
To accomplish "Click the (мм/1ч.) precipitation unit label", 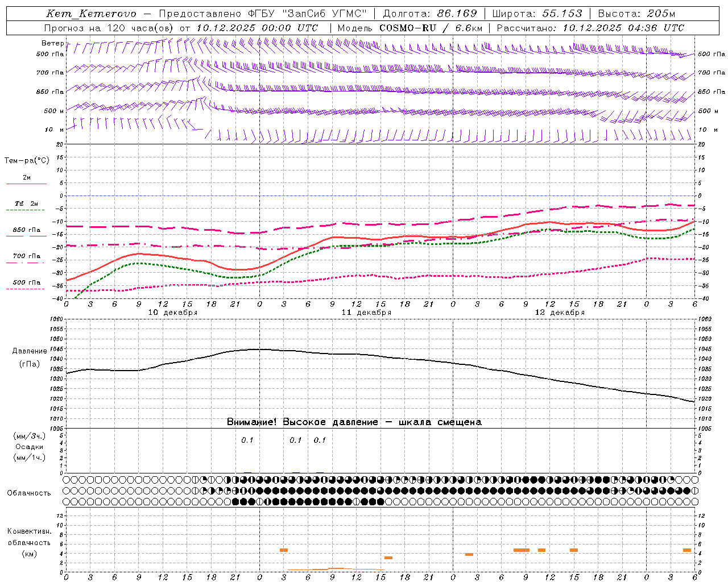I will 29,458.
